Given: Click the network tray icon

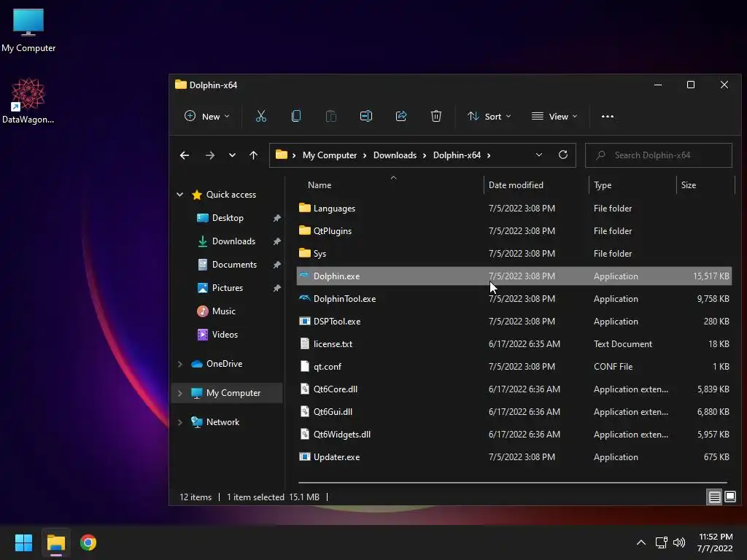Looking at the screenshot, I should click(661, 542).
